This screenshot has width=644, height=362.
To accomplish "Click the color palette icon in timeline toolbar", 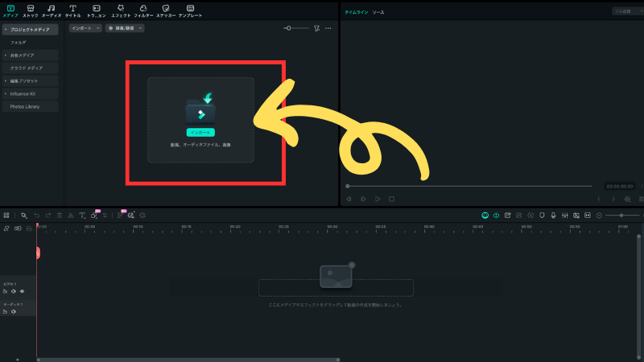I will point(142,216).
